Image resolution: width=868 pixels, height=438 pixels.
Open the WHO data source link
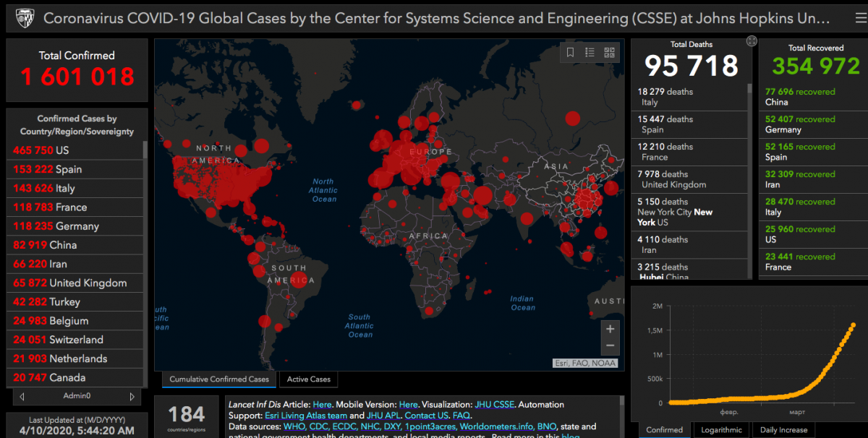click(295, 426)
